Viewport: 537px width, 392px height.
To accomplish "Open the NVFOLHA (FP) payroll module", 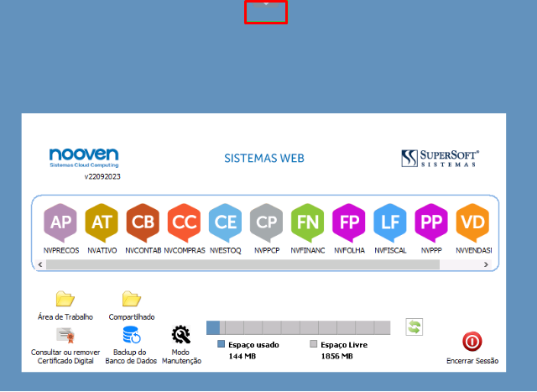I will pos(348,223).
